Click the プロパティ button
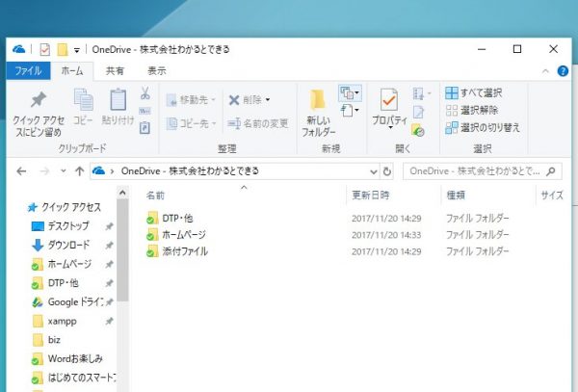The height and width of the screenshot is (392, 578). [x=389, y=107]
